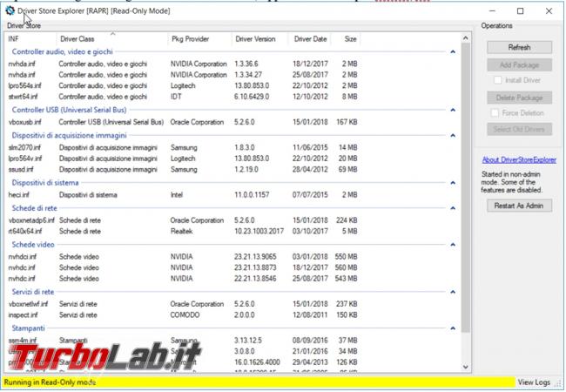Click the Delete Package button
Viewport: 566px width, 392px height.
pos(519,98)
